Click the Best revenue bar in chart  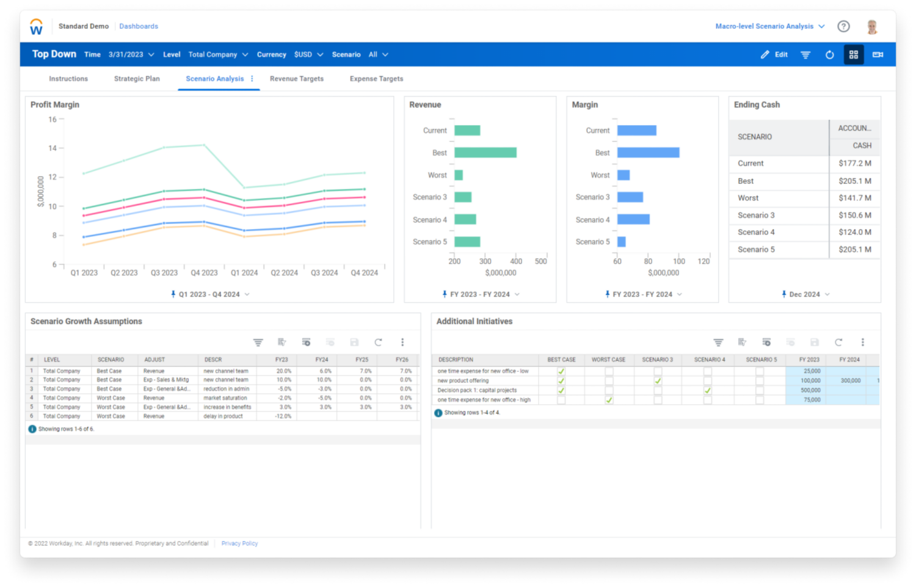pyautogui.click(x=485, y=153)
